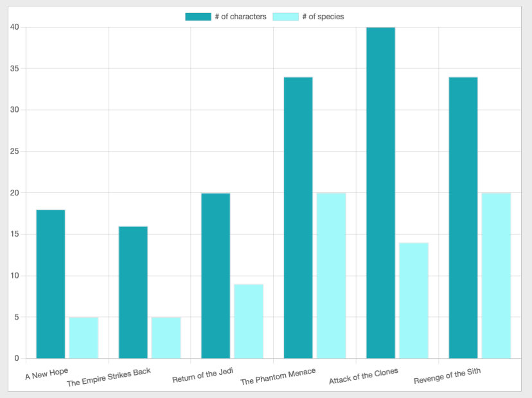Click the 'A New Hope' axis label
The width and height of the screenshot is (532, 398).
click(47, 375)
